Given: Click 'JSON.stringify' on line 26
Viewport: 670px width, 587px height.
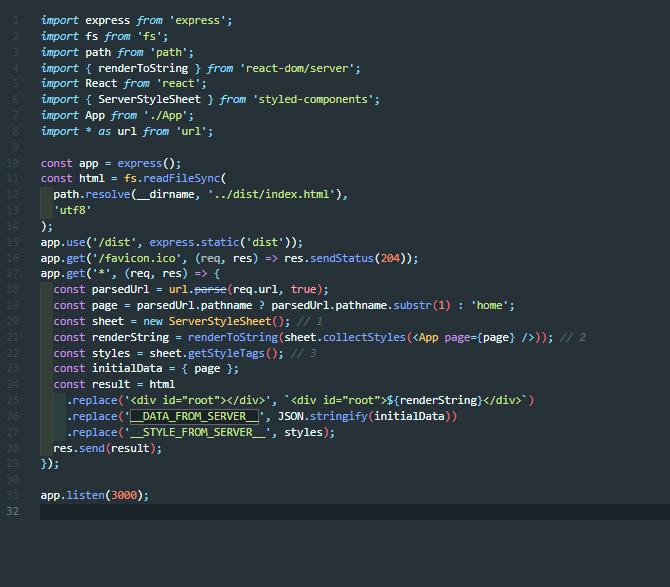Looking at the screenshot, I should pyautogui.click(x=323, y=417).
